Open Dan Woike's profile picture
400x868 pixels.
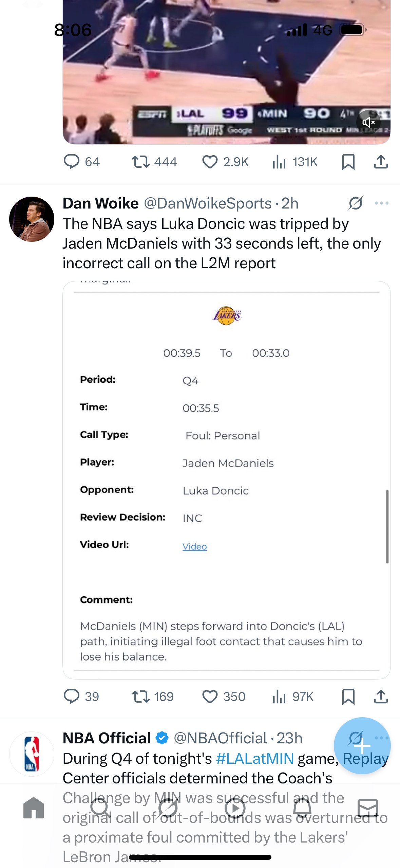pos(32,219)
